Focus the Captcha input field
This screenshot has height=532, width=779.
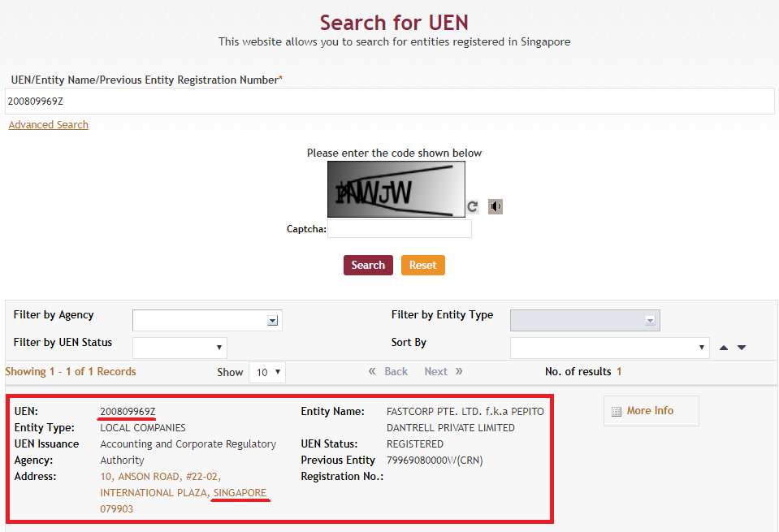[x=400, y=229]
